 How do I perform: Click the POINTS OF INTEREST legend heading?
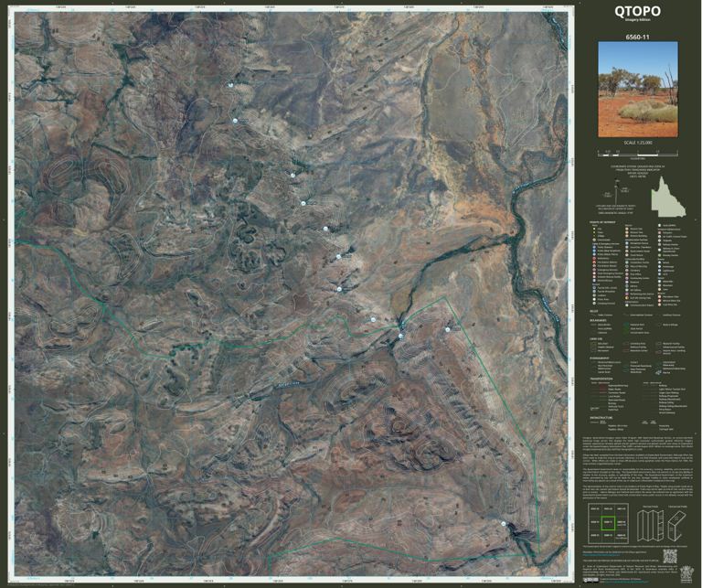[602, 222]
